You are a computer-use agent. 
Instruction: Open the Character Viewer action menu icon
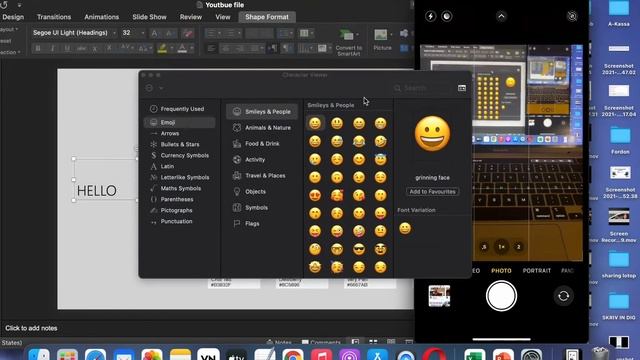[149, 88]
